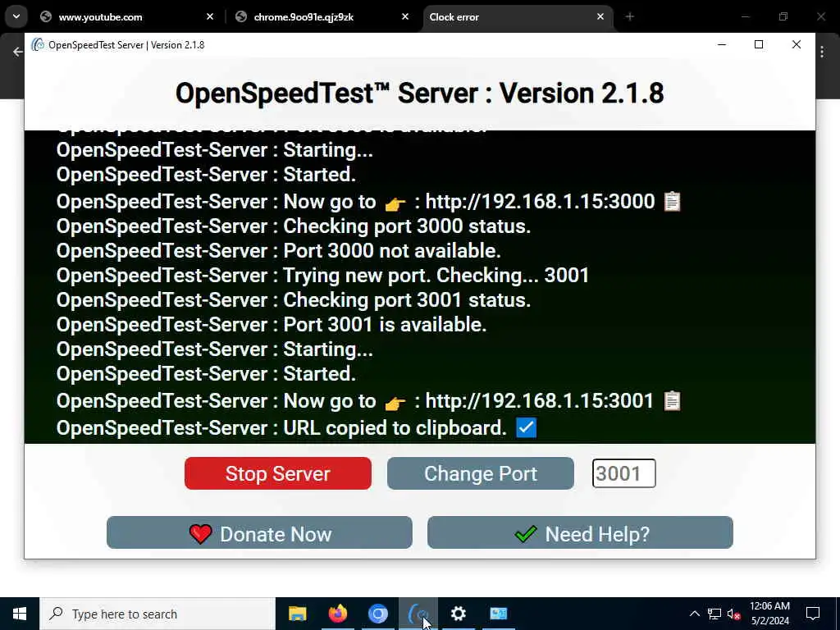This screenshot has height=630, width=840.
Task: Open File Explorer from the taskbar
Action: [297, 614]
